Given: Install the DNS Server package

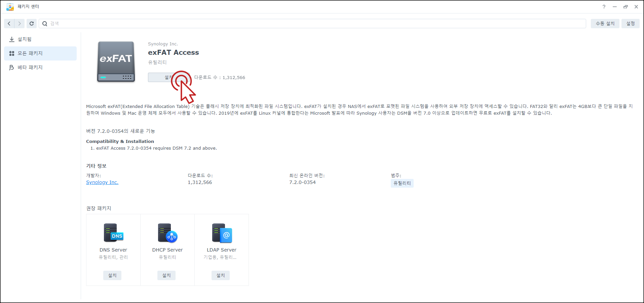Looking at the screenshot, I should (112, 275).
